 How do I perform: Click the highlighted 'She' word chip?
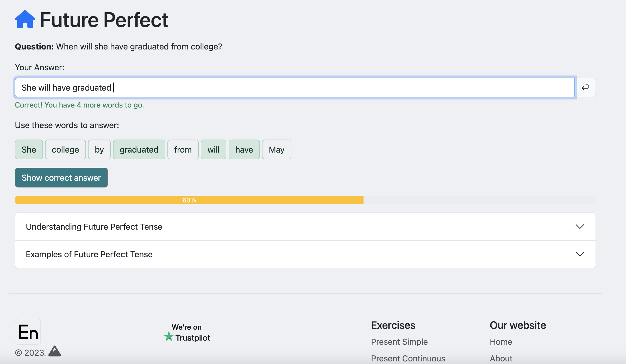click(29, 150)
